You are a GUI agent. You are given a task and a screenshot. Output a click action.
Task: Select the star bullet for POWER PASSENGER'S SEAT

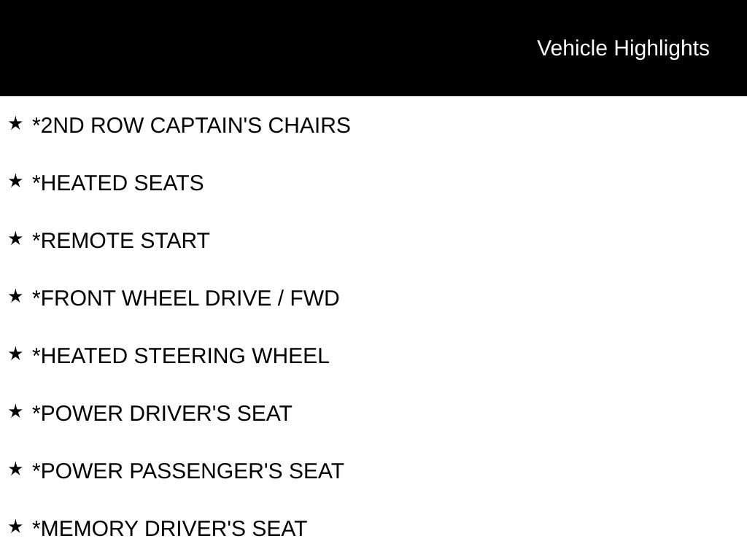(x=15, y=470)
